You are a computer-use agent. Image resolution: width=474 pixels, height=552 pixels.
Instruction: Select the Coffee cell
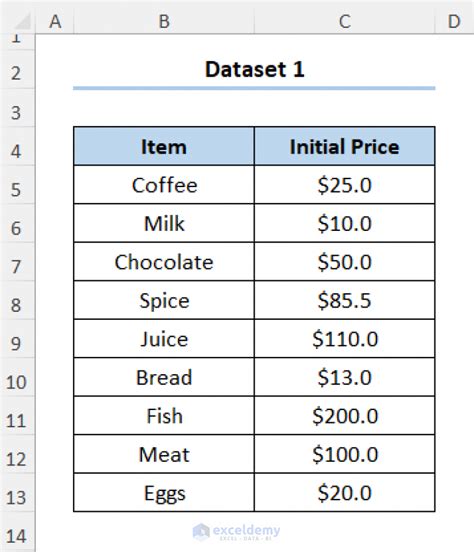[164, 185]
